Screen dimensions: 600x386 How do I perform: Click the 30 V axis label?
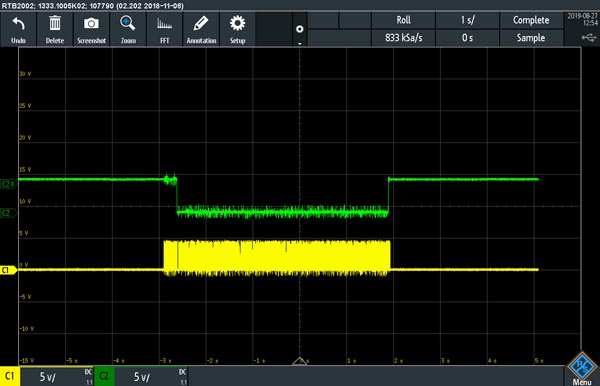point(25,74)
